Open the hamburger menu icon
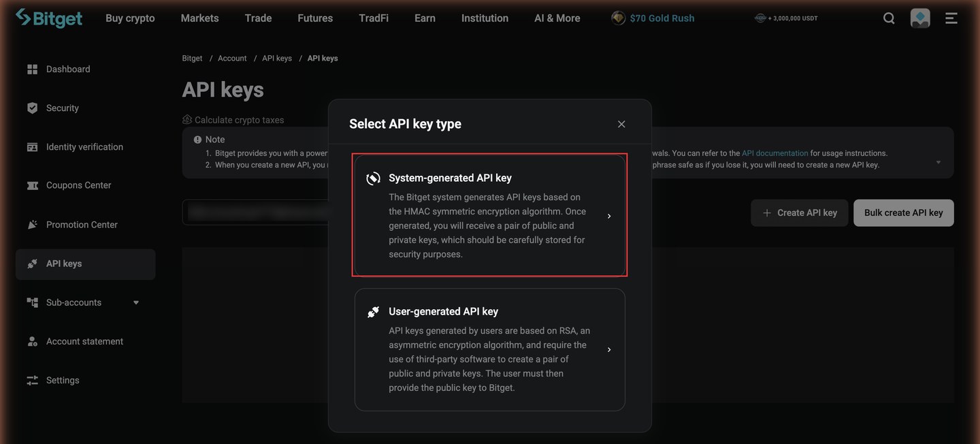 tap(951, 18)
